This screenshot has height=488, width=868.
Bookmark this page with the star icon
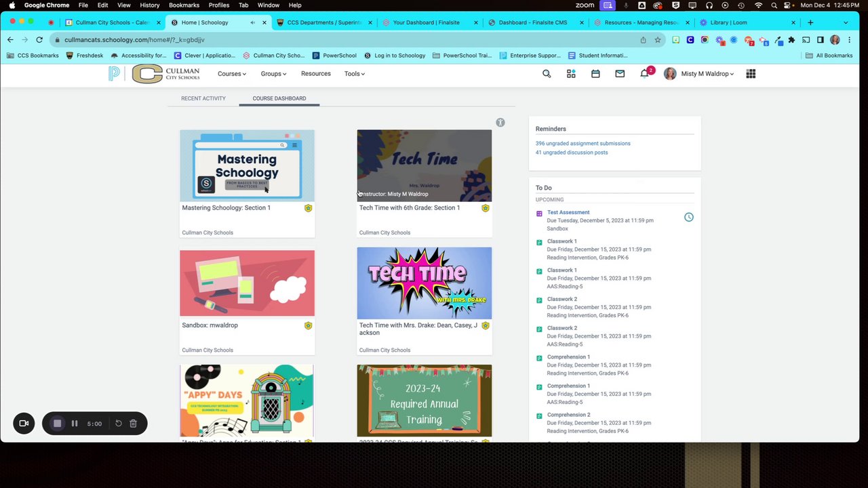coord(658,40)
